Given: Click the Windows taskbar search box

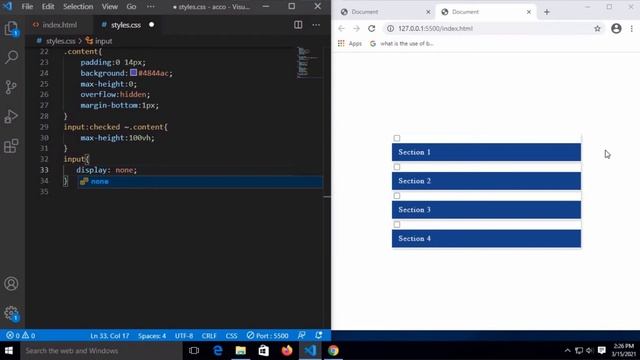Looking at the screenshot, I should [x=100, y=351].
